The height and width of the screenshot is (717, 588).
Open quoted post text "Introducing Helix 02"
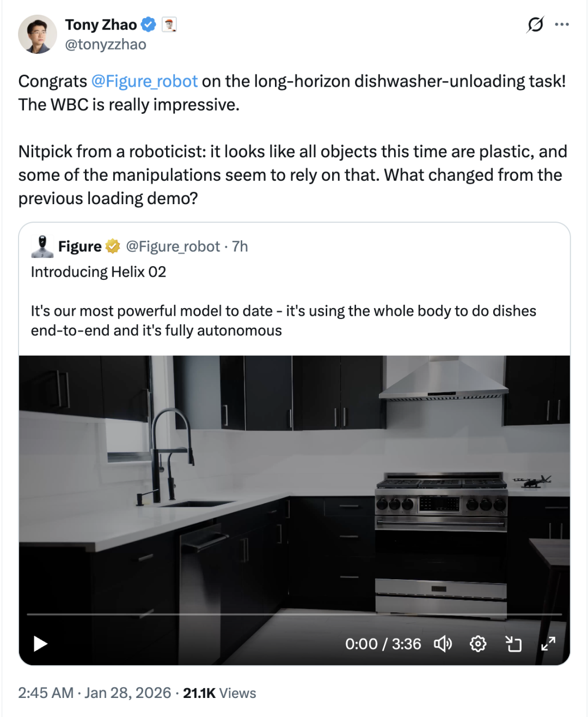pos(99,272)
